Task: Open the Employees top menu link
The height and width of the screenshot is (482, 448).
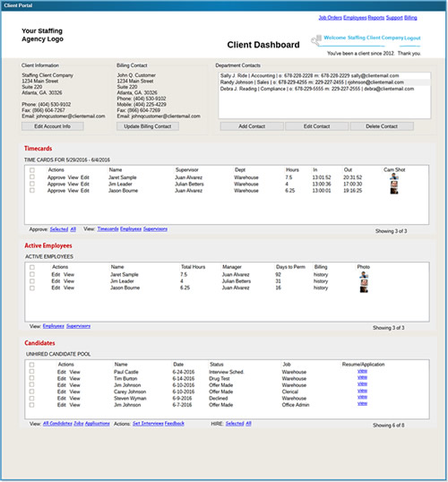Action: point(355,18)
